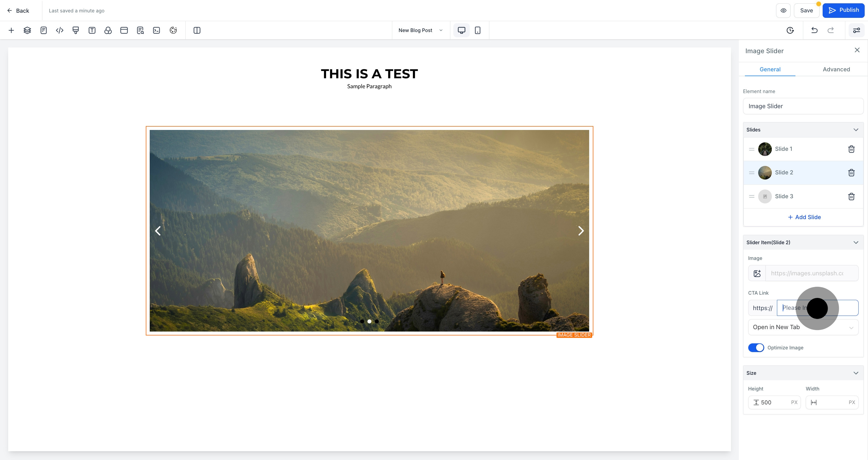Toggle page preview with eye icon

click(x=783, y=11)
